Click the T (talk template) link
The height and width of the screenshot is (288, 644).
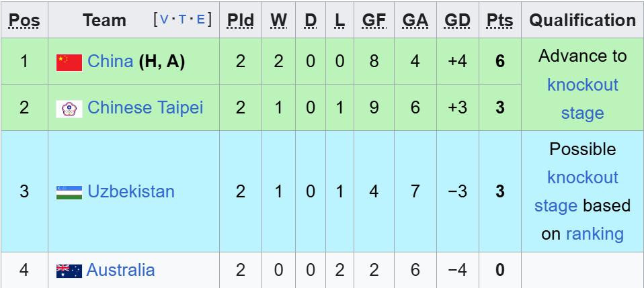183,19
